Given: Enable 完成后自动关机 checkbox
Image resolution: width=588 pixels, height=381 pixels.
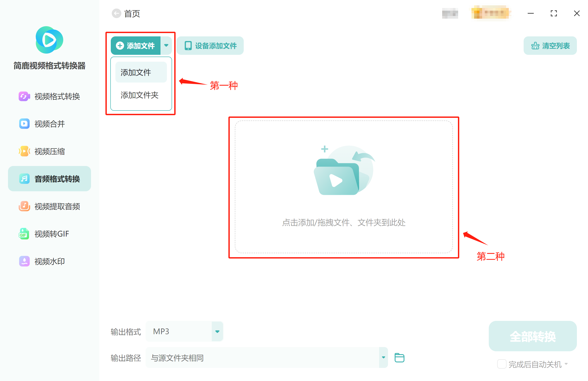Looking at the screenshot, I should (501, 364).
